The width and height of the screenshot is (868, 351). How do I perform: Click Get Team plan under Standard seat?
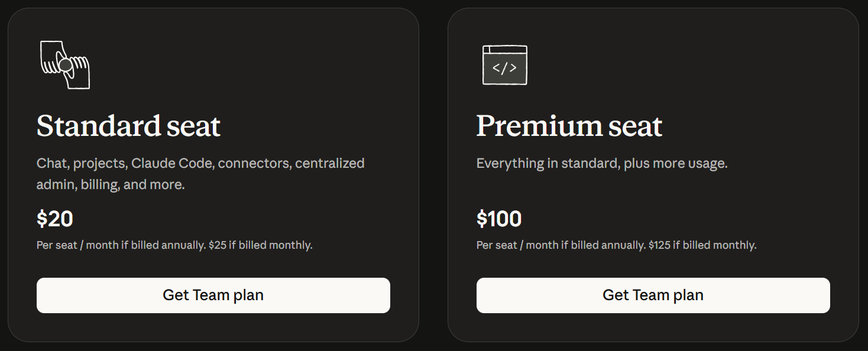coord(213,295)
